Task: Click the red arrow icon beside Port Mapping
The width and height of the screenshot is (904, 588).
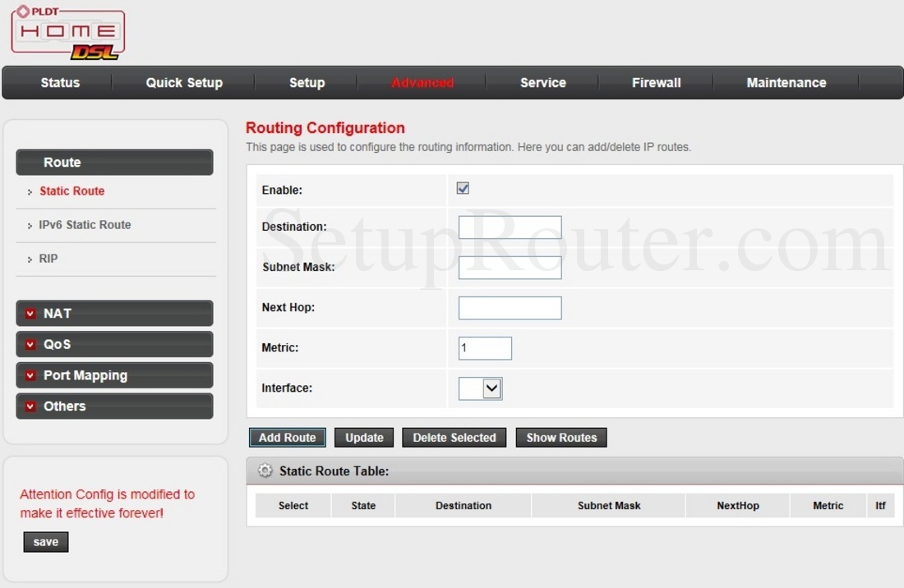Action: pos(30,375)
